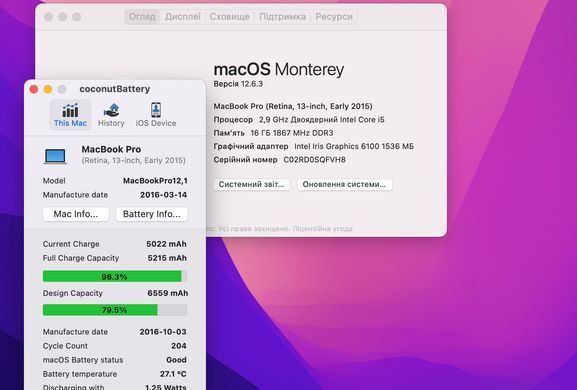
Task: Click the 79.5% design capacity bar
Action: click(115, 310)
